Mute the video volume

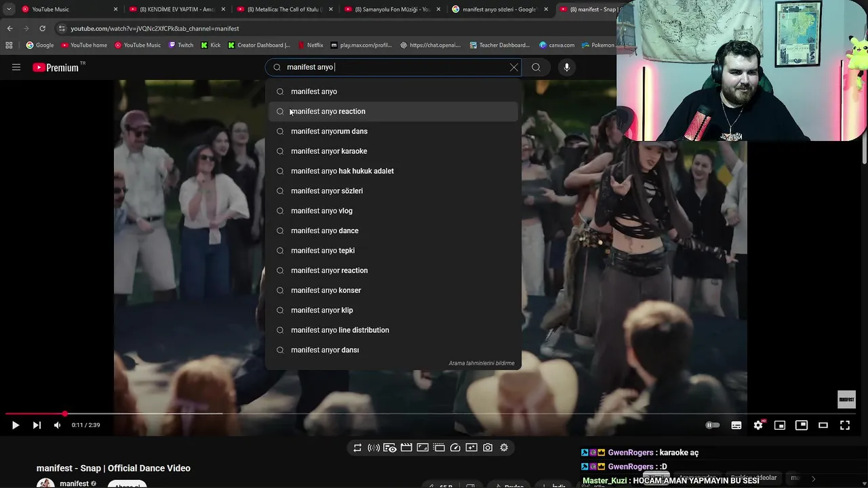pyautogui.click(x=57, y=425)
